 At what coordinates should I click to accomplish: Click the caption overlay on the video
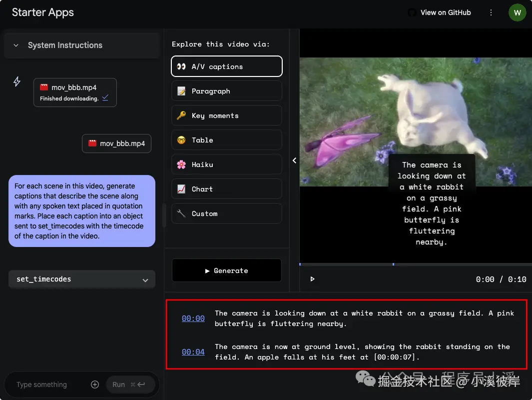432,203
